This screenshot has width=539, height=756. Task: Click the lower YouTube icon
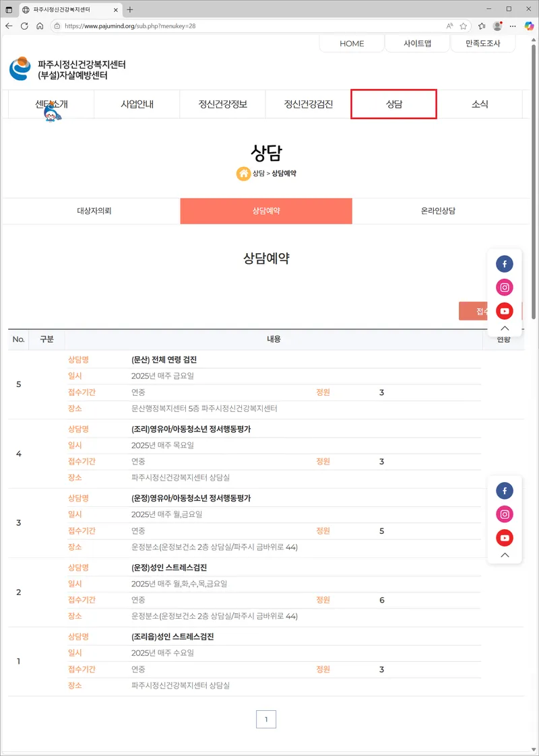point(504,538)
